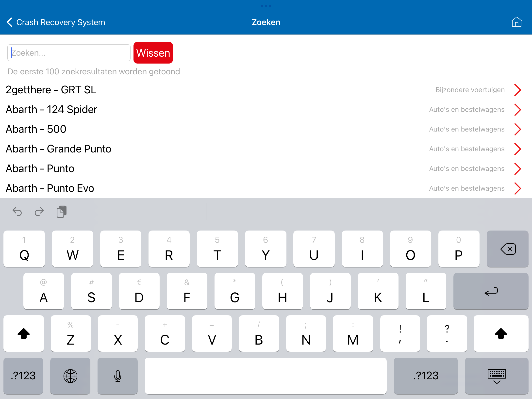Toggle the left shift key

coord(24,333)
